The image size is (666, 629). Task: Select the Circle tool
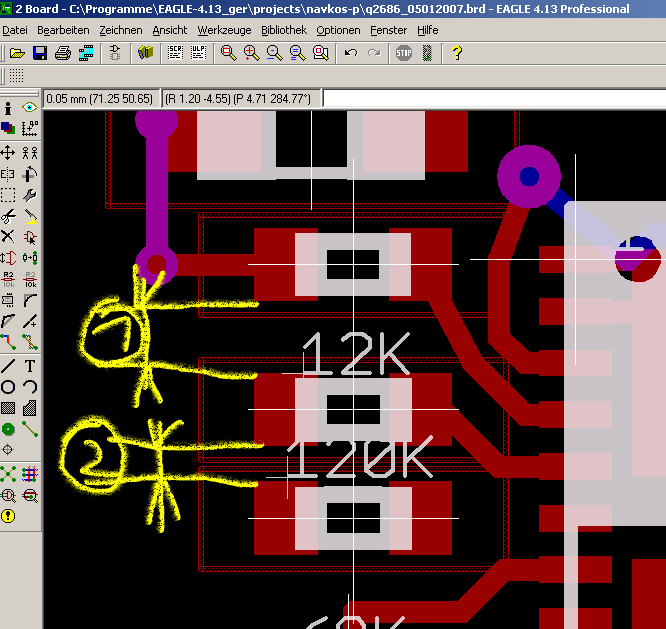(8, 387)
